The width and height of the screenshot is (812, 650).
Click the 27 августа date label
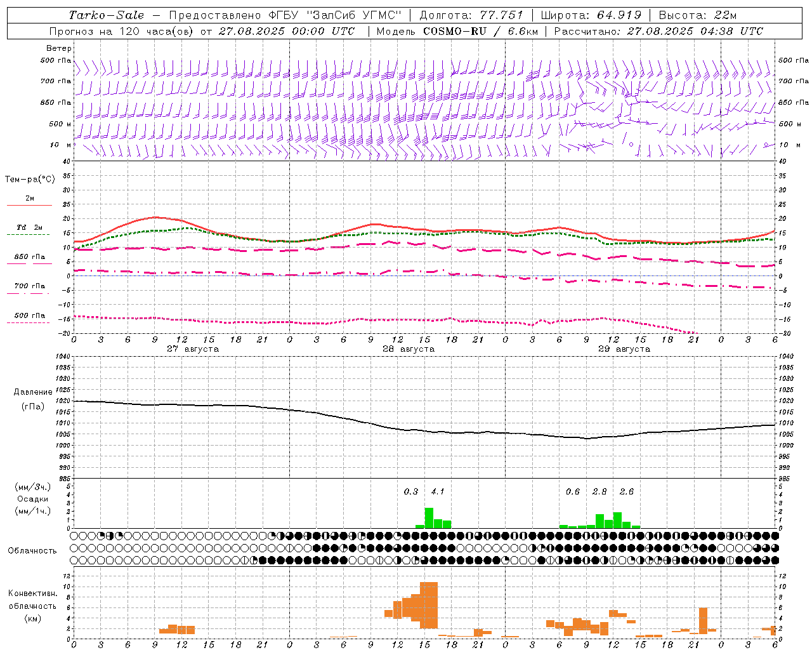(193, 349)
